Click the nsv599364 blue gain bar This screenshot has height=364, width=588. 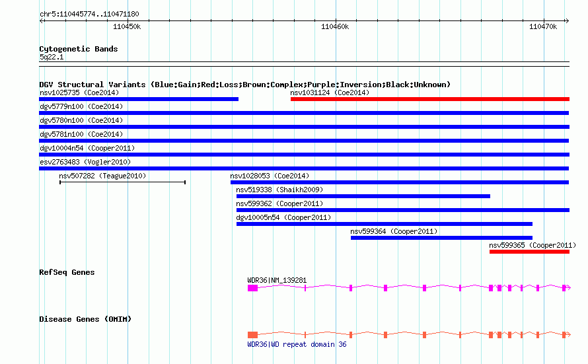pos(441,238)
